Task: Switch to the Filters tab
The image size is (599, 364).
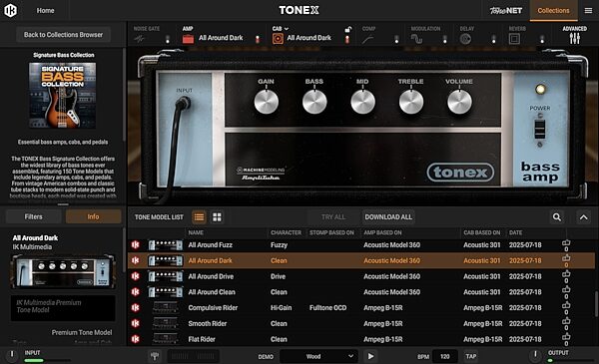Action: pos(33,216)
